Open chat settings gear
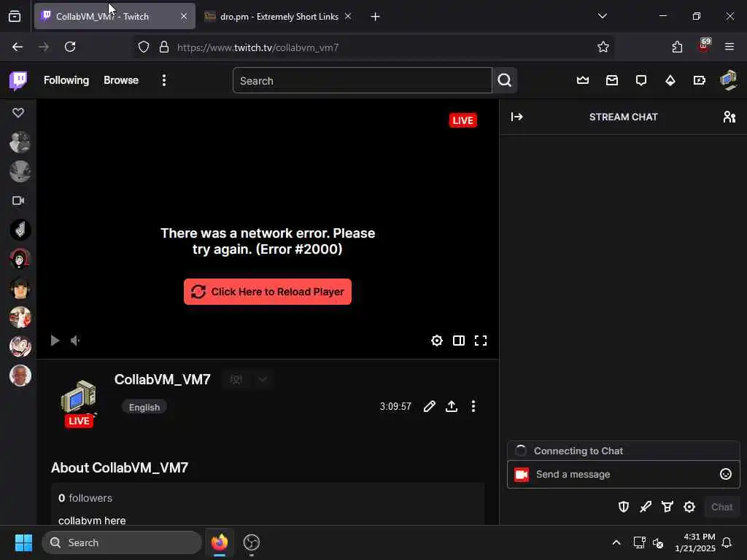747x560 pixels. 689,507
